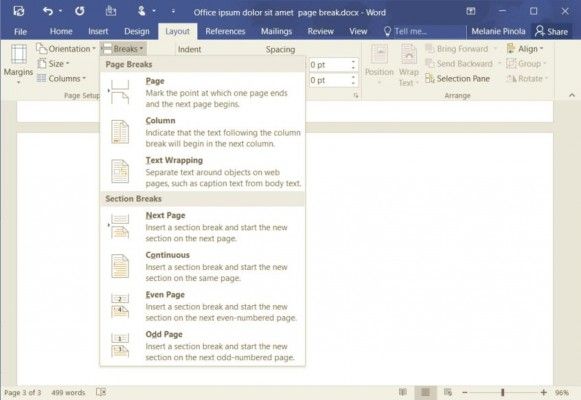Insert an Even Page section break
The height and width of the screenshot is (400, 581).
click(x=202, y=306)
